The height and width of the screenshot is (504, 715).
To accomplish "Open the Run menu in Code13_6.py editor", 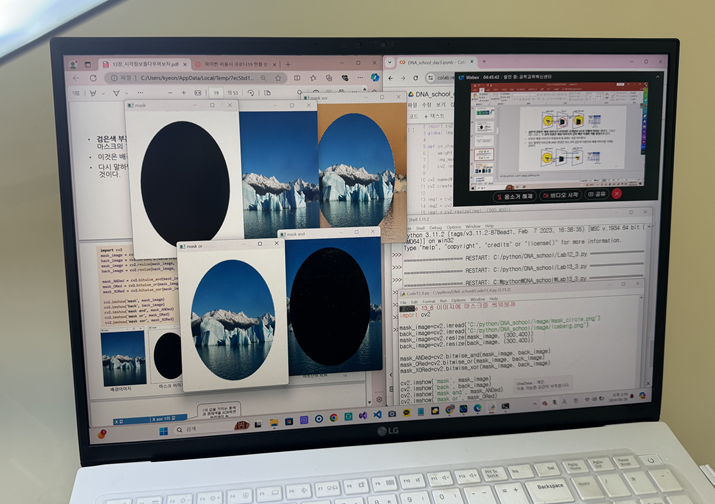I will click(x=443, y=301).
